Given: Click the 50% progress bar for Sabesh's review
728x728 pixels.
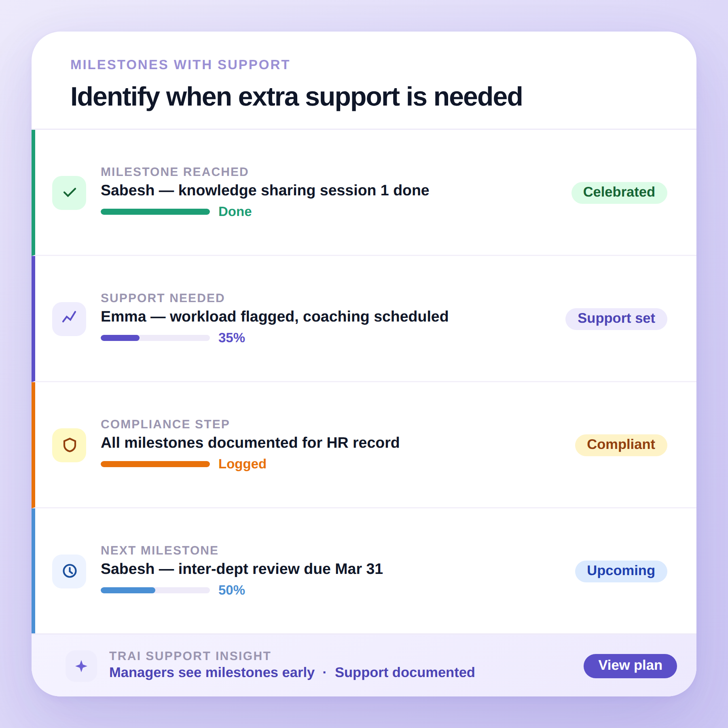Looking at the screenshot, I should click(155, 590).
